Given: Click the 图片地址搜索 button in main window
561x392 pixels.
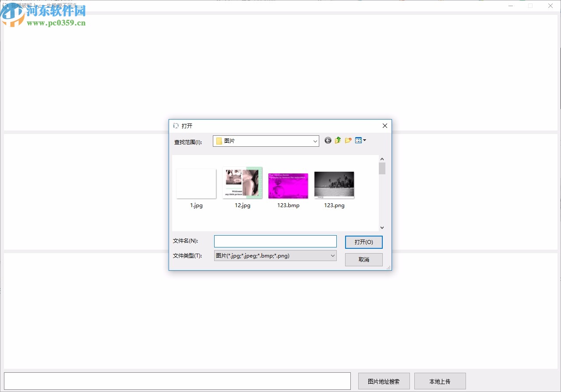Looking at the screenshot, I should pyautogui.click(x=384, y=381).
